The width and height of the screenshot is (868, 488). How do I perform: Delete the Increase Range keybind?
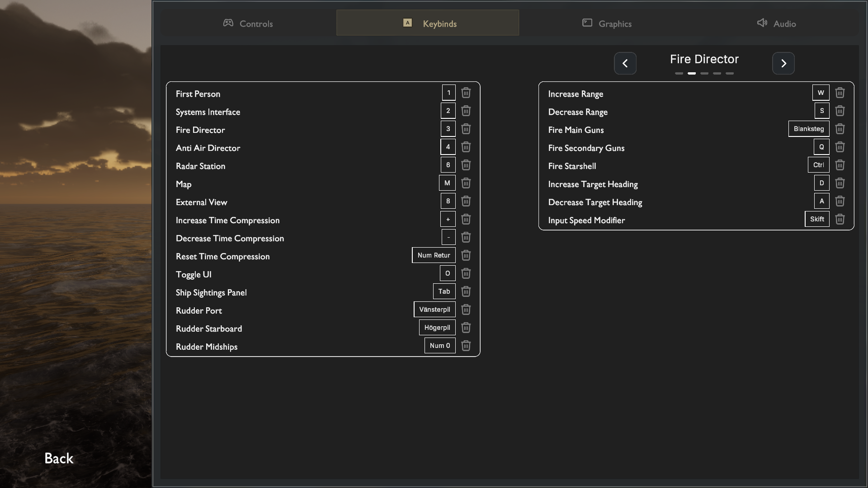click(x=840, y=93)
